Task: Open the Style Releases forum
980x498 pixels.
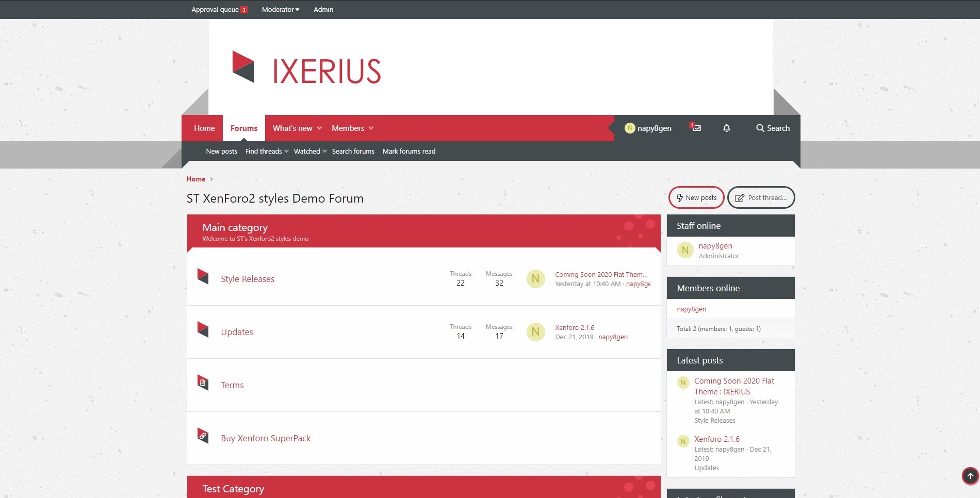Action: (x=248, y=279)
